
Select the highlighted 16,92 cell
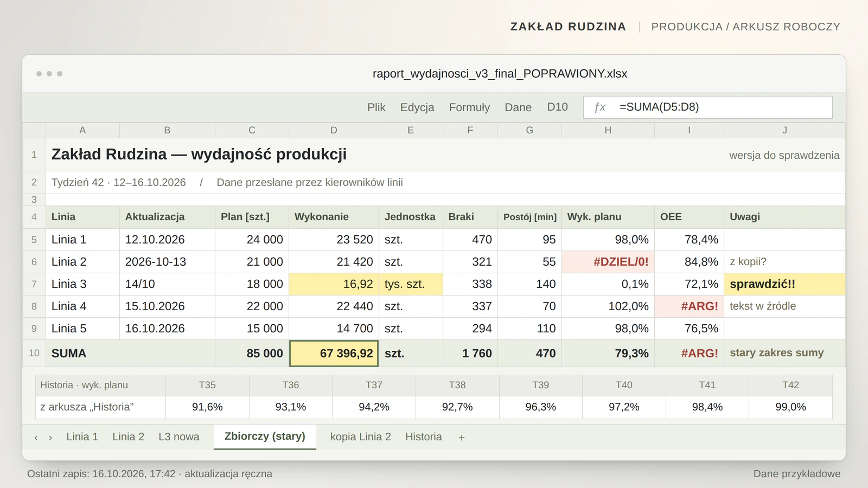click(x=334, y=284)
